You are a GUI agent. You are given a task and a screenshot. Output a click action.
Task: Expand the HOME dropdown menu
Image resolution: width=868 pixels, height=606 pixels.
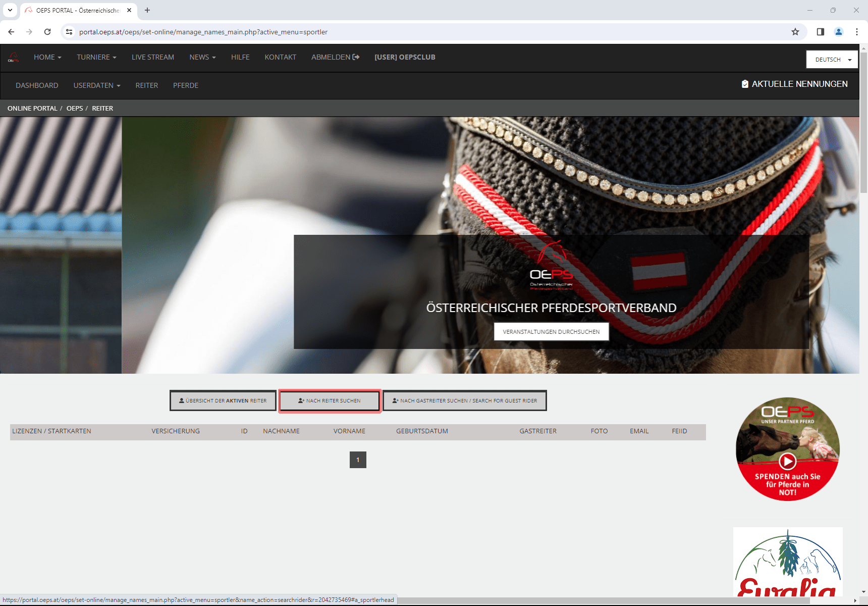tap(47, 57)
